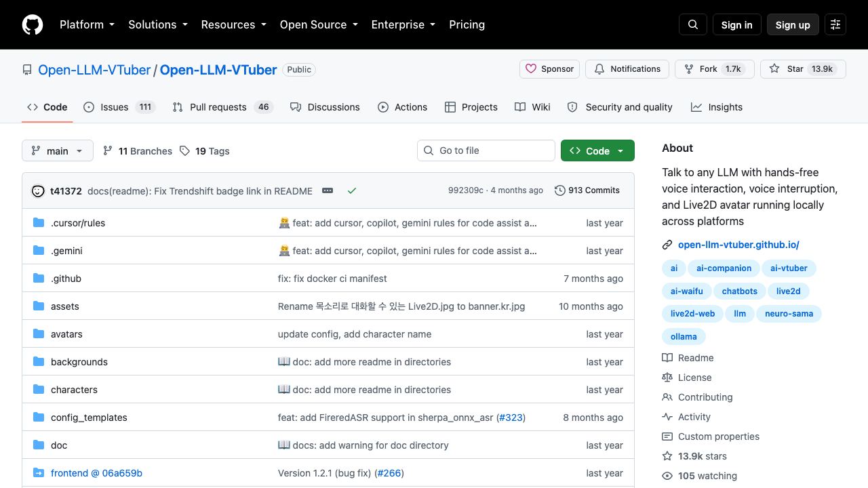
Task: Click the Custom properties icon
Action: click(x=667, y=436)
